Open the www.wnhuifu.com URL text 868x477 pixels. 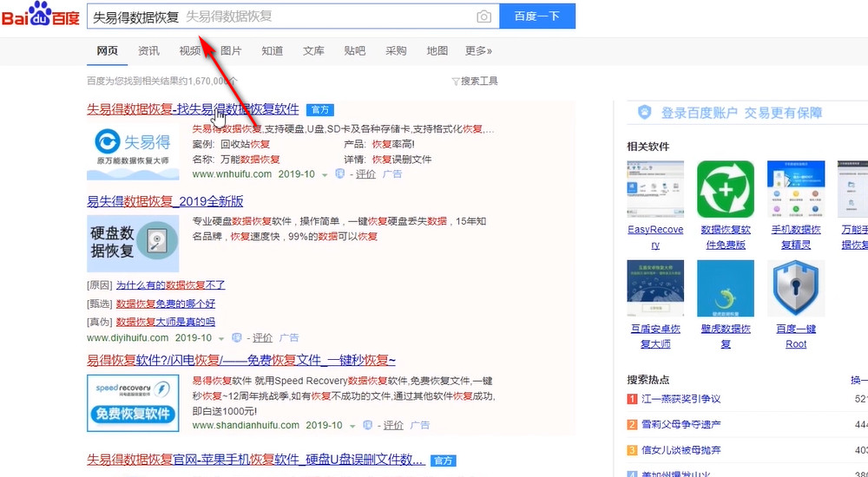point(232,173)
